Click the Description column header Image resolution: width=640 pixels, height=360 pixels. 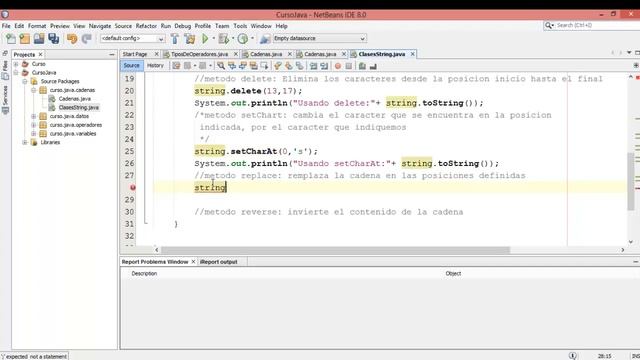click(144, 273)
